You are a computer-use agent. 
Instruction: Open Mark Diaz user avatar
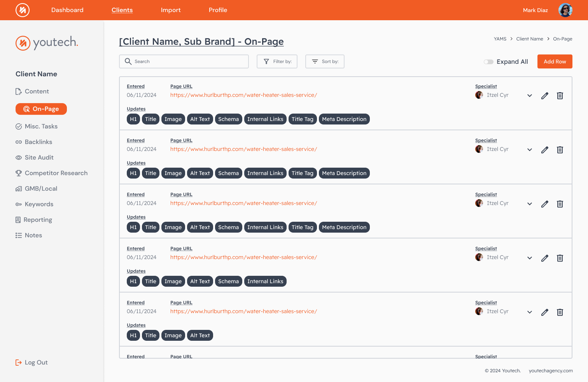pos(565,10)
